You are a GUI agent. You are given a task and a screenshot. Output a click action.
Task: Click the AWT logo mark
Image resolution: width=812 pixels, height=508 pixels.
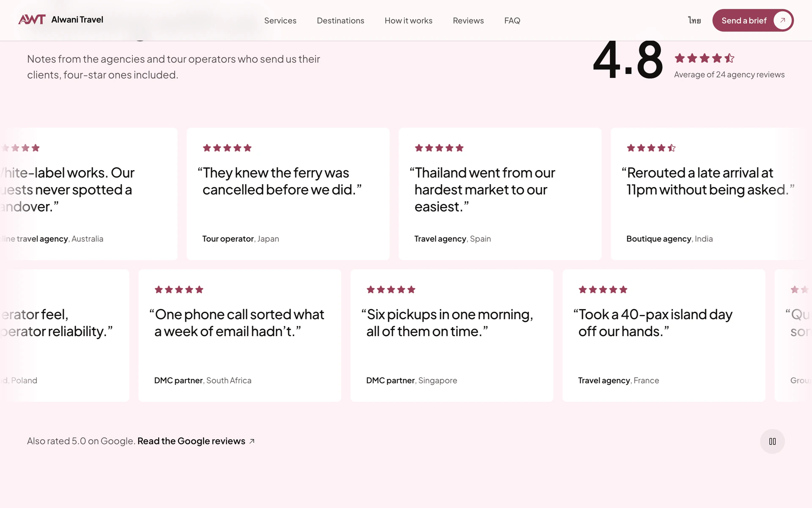pyautogui.click(x=32, y=19)
